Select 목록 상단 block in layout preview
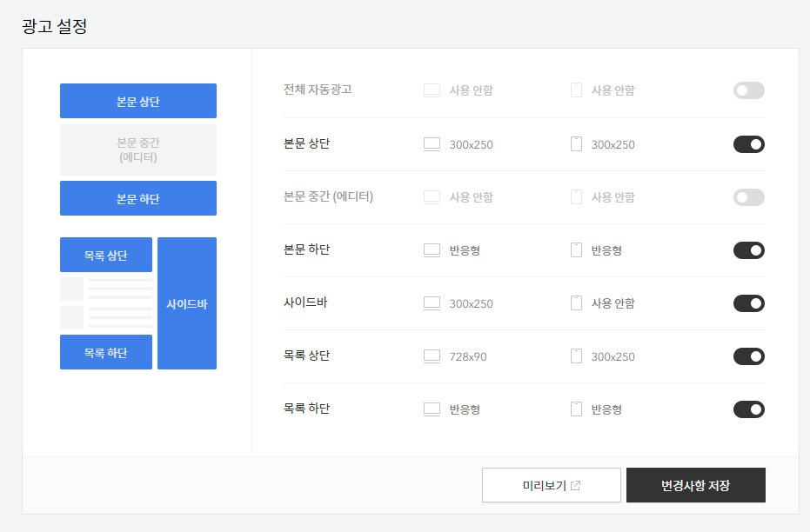The image size is (810, 532). (106, 255)
